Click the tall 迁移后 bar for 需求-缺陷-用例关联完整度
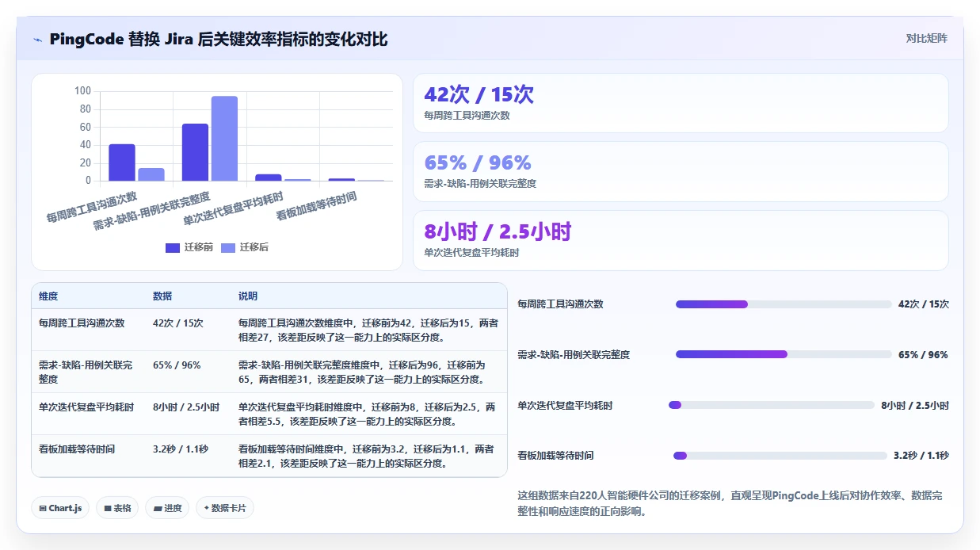This screenshot has width=980, height=550. pyautogui.click(x=224, y=139)
